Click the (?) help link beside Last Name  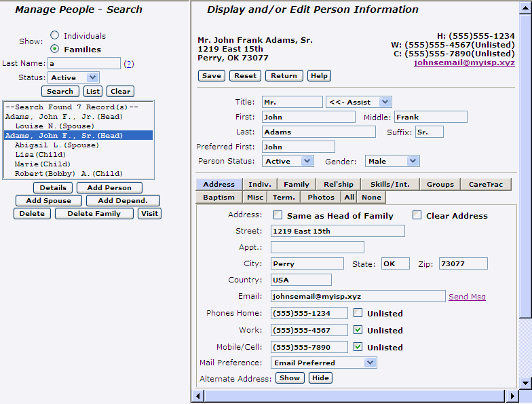[x=129, y=63]
